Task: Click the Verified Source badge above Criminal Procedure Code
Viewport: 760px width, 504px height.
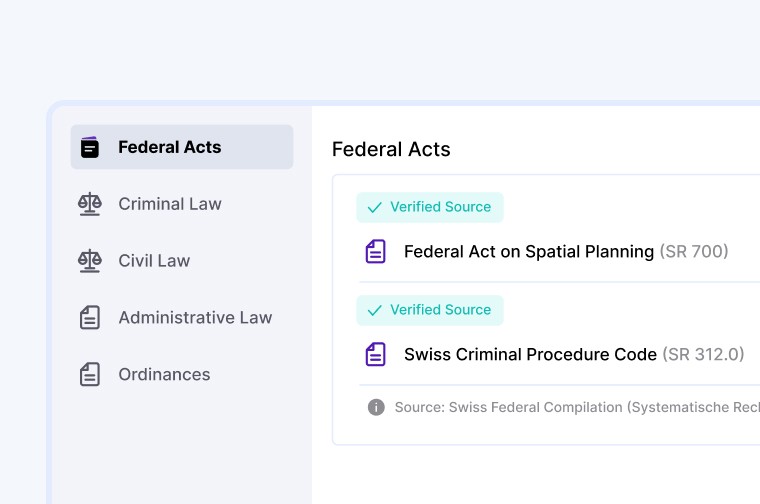Action: point(430,310)
